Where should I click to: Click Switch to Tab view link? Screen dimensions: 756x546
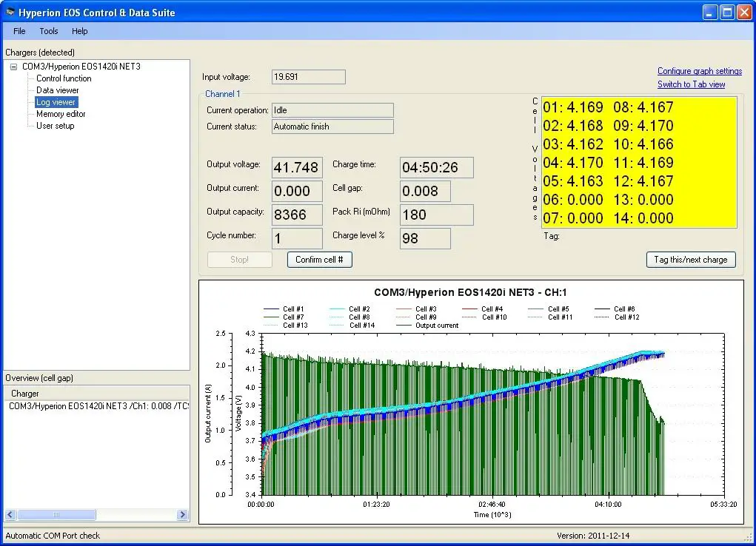691,84
